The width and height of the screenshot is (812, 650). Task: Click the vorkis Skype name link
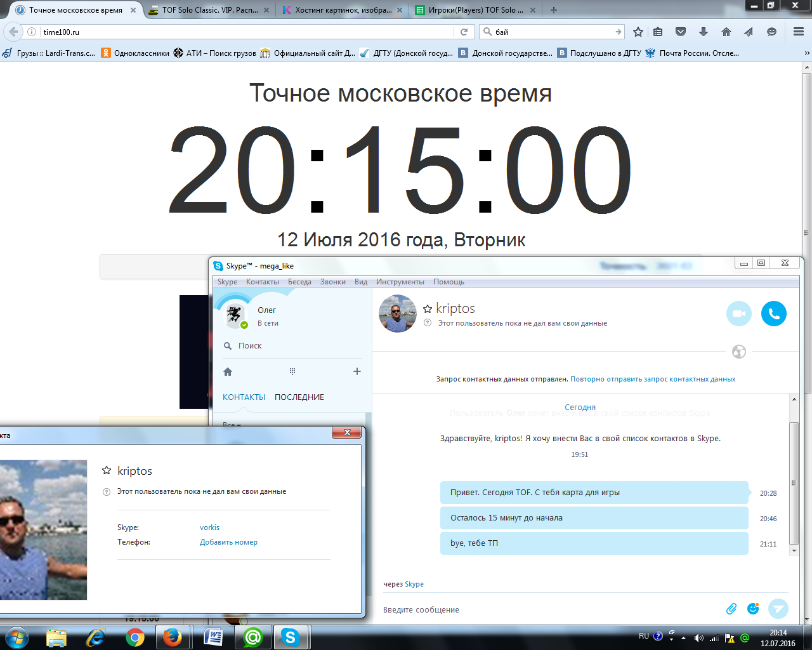tap(209, 527)
